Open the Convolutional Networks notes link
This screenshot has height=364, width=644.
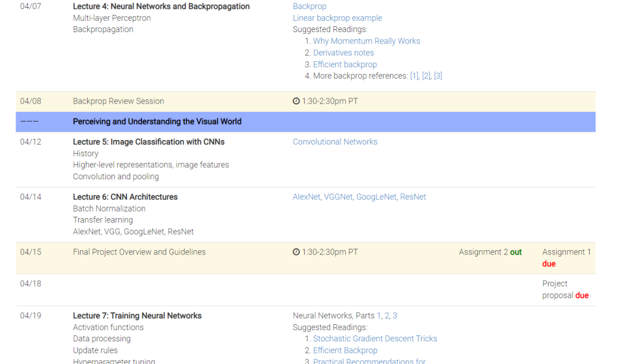point(335,142)
